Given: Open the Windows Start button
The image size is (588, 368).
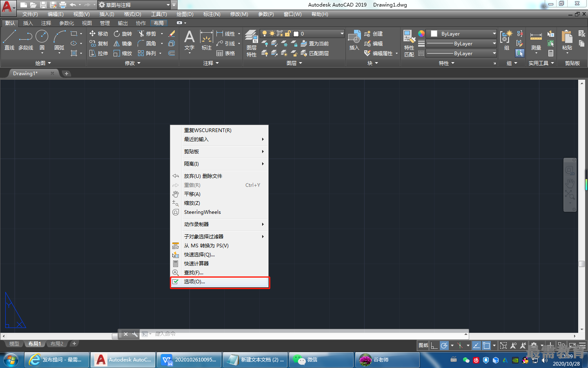Looking at the screenshot, I should (x=11, y=360).
